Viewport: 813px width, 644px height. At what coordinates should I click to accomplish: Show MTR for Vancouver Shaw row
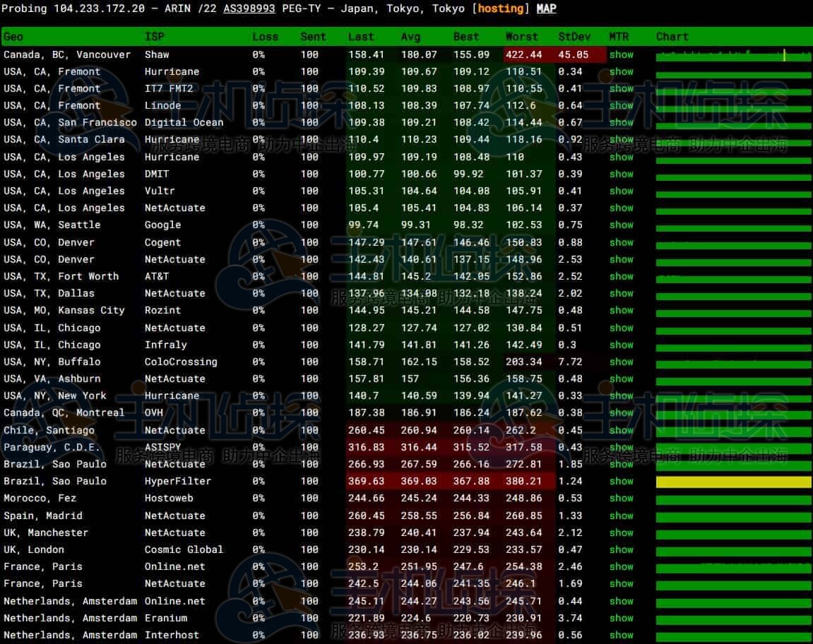621,54
